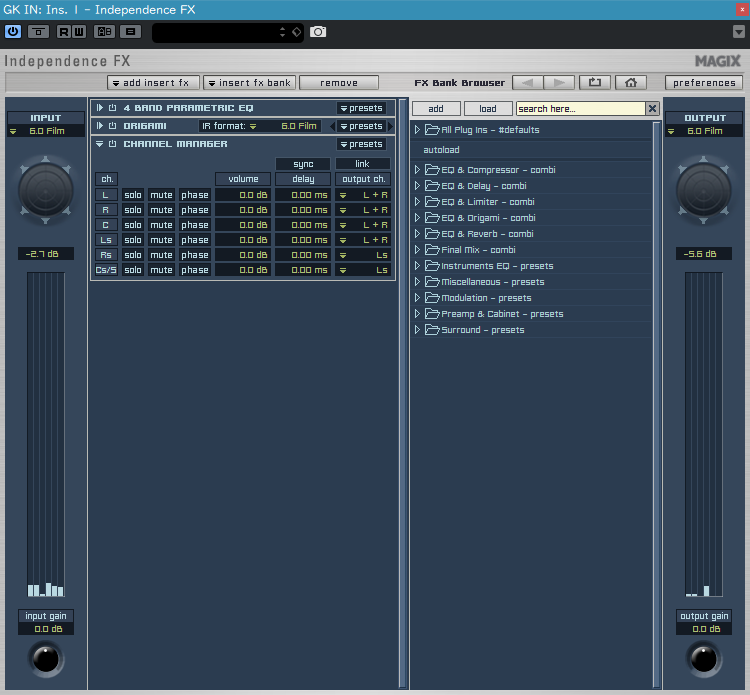Open presets for 4 Band Parametric EQ
Screen dimensions: 750x695
coord(361,108)
